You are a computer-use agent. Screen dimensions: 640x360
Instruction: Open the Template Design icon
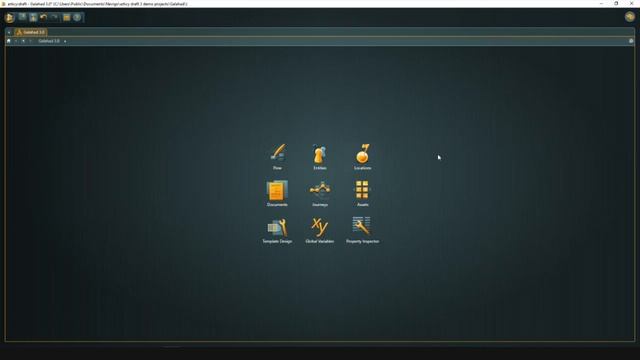point(277,227)
